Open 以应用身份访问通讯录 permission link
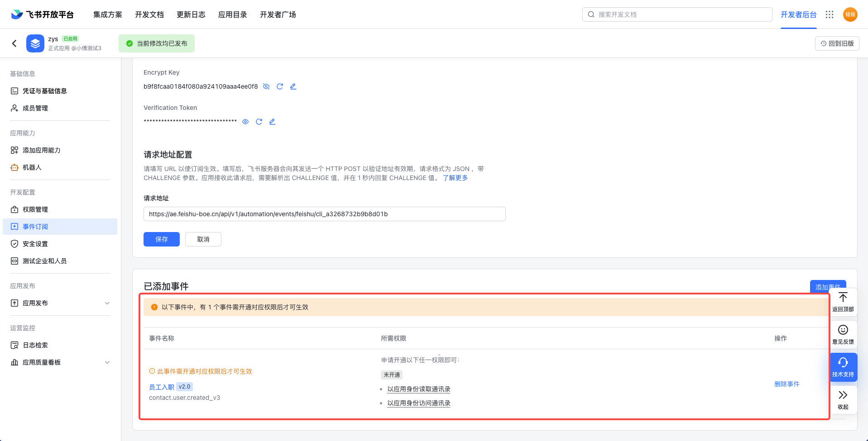The height and width of the screenshot is (441, 868). pyautogui.click(x=419, y=403)
